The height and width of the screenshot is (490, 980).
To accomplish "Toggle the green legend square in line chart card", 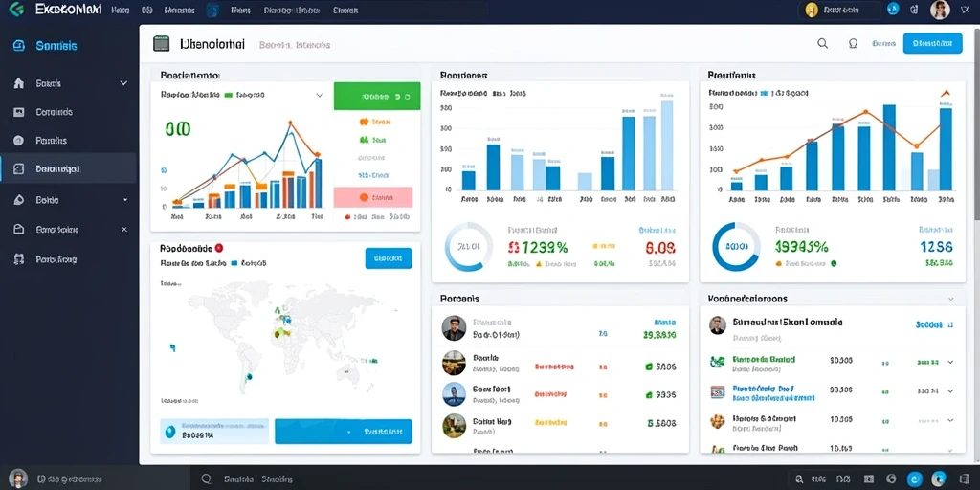I will click(x=228, y=95).
